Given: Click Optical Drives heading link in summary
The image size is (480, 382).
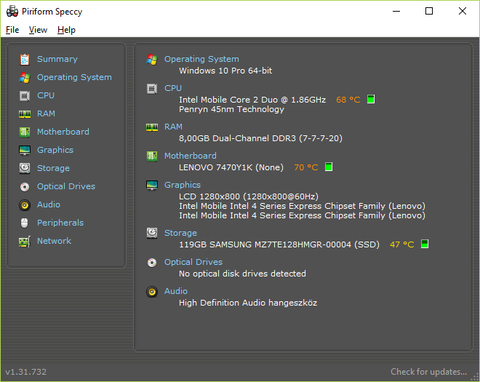Looking at the screenshot, I should pyautogui.click(x=193, y=262).
